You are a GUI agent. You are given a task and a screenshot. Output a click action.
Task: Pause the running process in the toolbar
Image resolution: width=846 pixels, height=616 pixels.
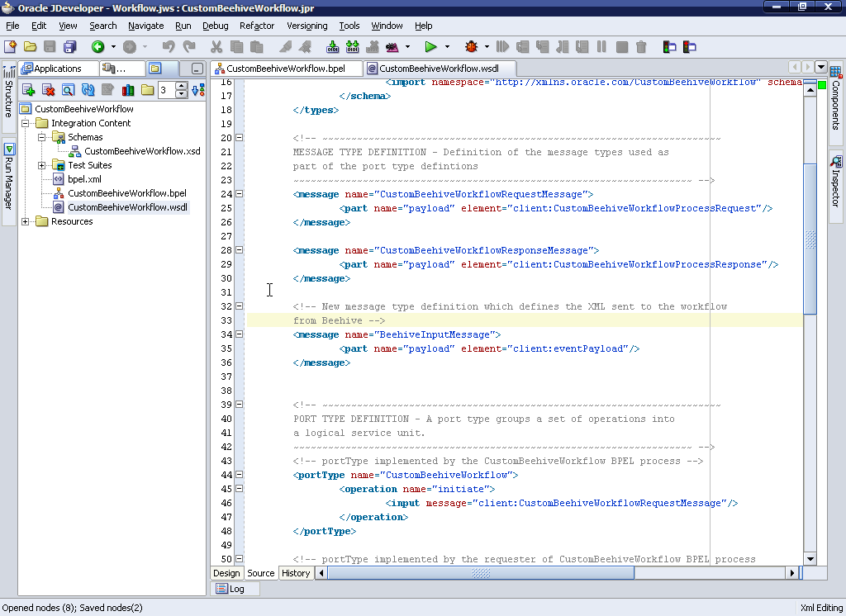point(603,47)
